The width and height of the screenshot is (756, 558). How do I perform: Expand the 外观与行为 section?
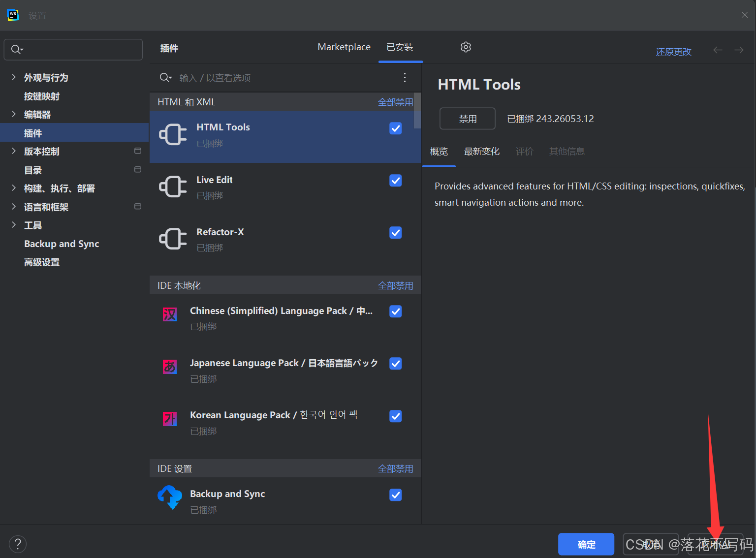13,77
